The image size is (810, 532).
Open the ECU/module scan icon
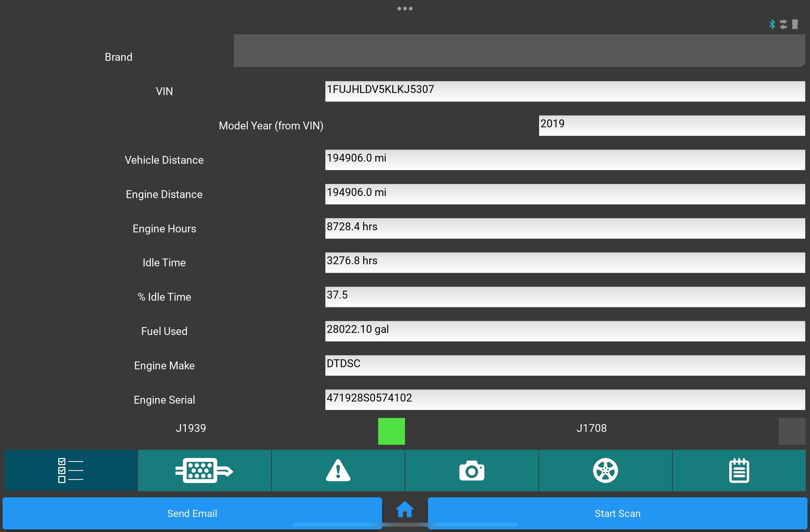coord(204,470)
